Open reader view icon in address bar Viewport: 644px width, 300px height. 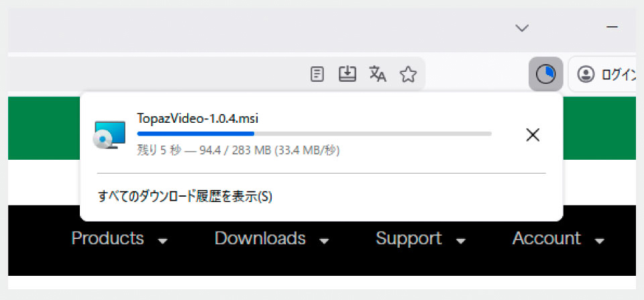317,74
